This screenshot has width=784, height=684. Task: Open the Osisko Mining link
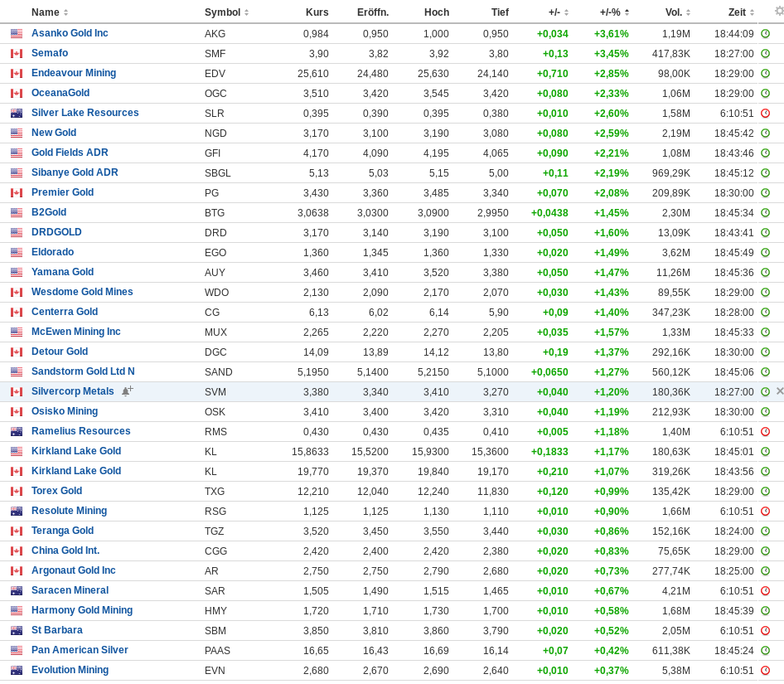(x=65, y=411)
